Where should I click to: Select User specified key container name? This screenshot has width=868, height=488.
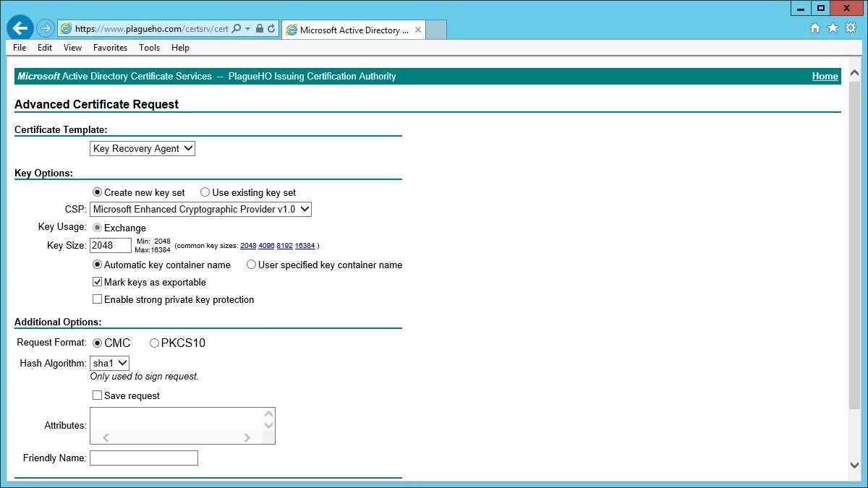(251, 265)
